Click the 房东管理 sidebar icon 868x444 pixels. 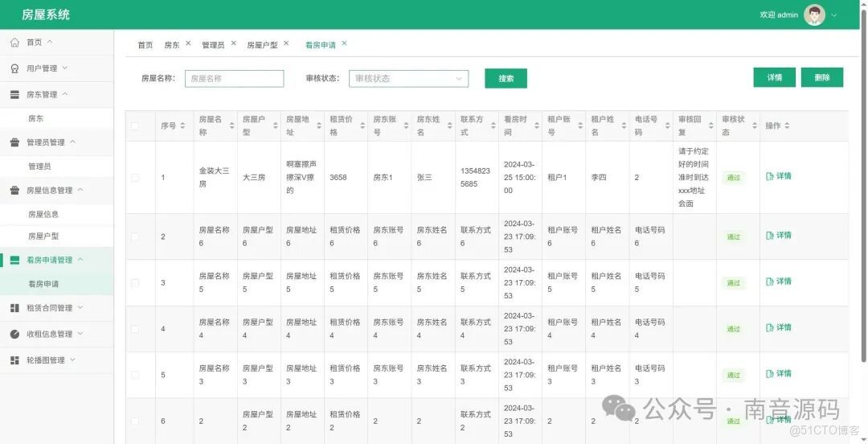[x=15, y=95]
